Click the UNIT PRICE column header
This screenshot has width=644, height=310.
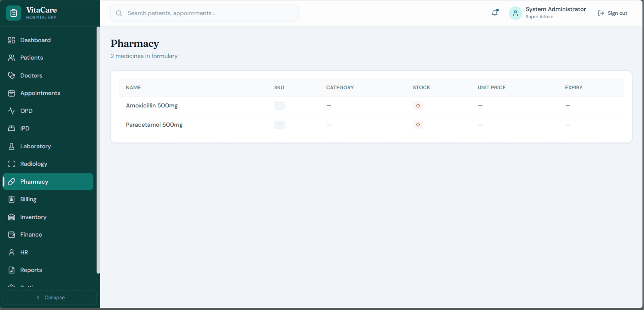coord(492,88)
